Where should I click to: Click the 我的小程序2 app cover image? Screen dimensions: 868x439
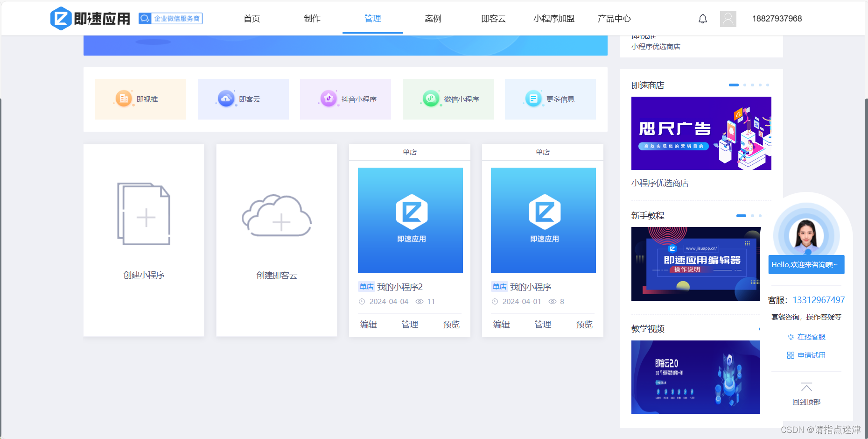pos(410,220)
